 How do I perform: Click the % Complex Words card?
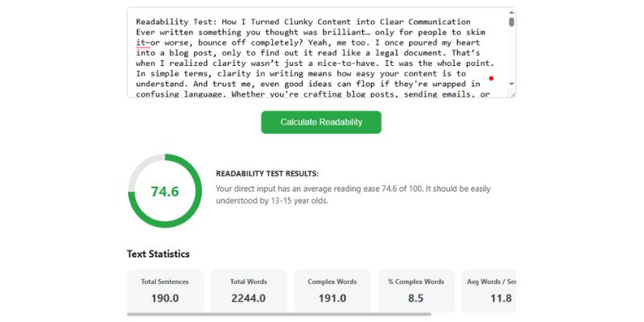[416, 291]
